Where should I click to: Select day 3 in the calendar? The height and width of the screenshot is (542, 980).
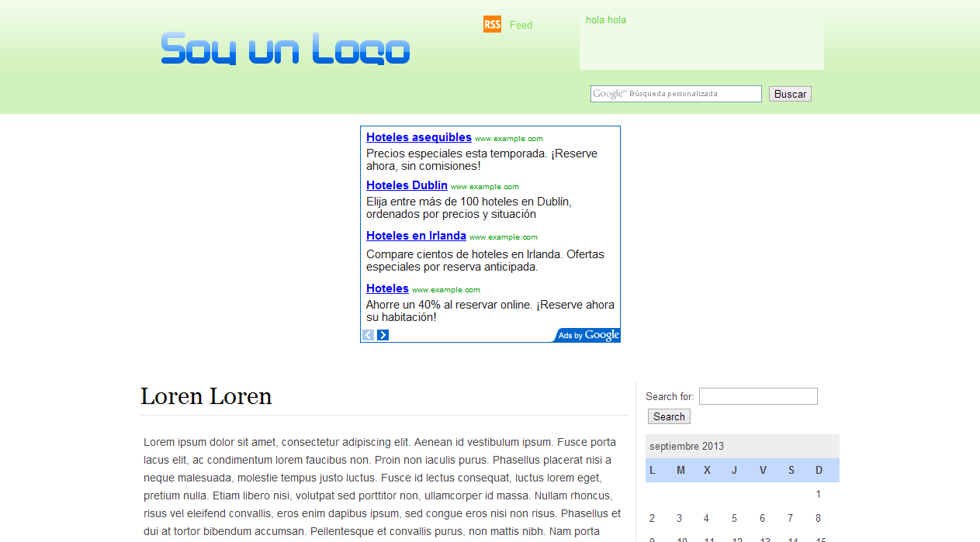(679, 519)
